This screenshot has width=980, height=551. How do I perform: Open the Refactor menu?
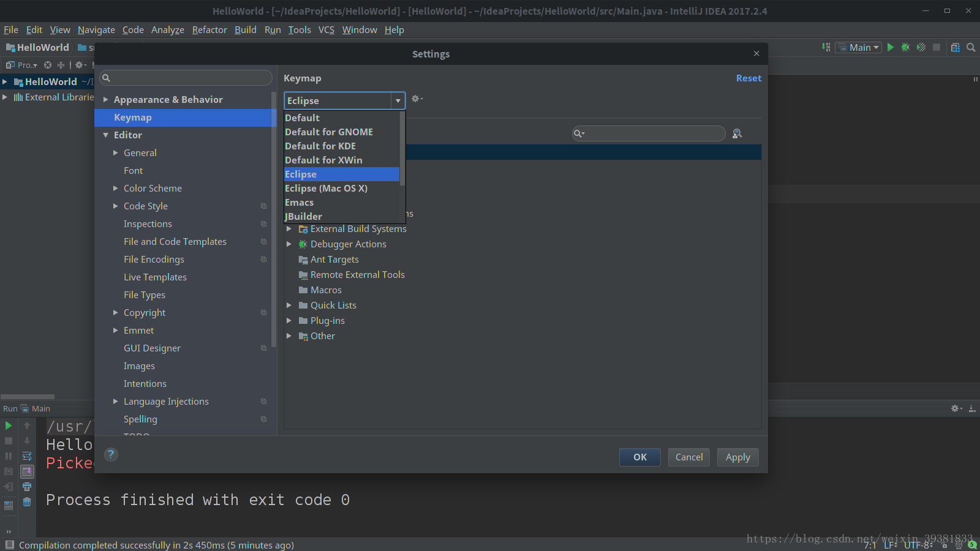(209, 29)
